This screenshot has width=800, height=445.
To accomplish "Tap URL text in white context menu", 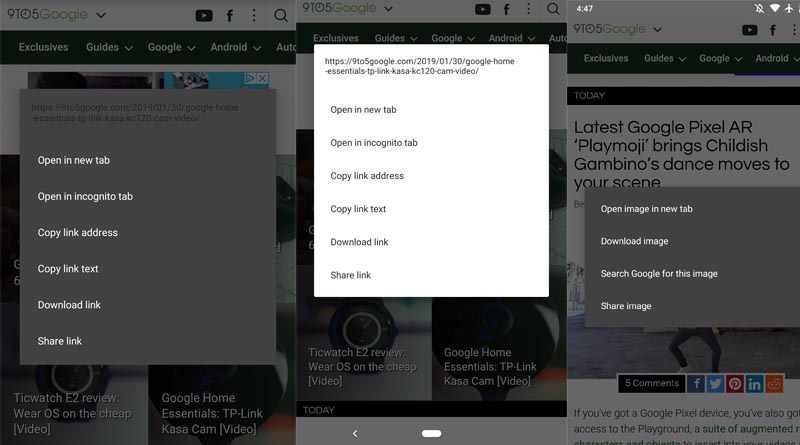I will (419, 66).
